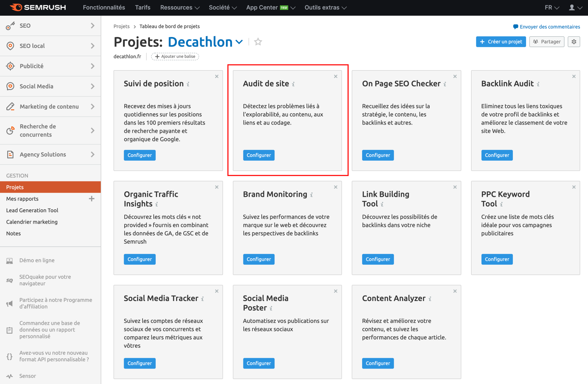Click the Publicité target icon
The height and width of the screenshot is (384, 588).
10,66
